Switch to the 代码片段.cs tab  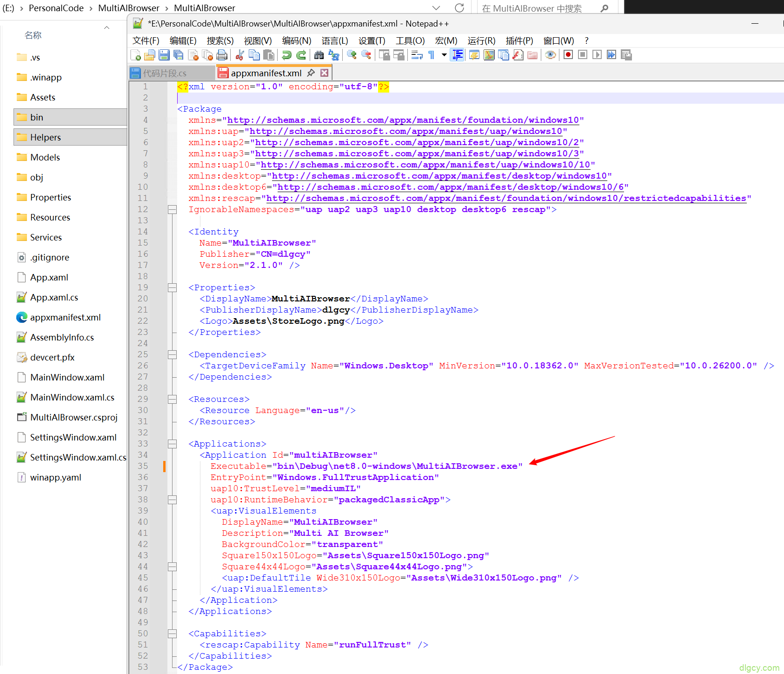pos(165,73)
